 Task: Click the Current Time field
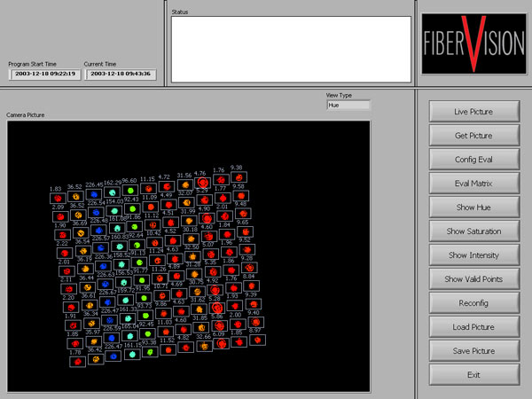119,74
